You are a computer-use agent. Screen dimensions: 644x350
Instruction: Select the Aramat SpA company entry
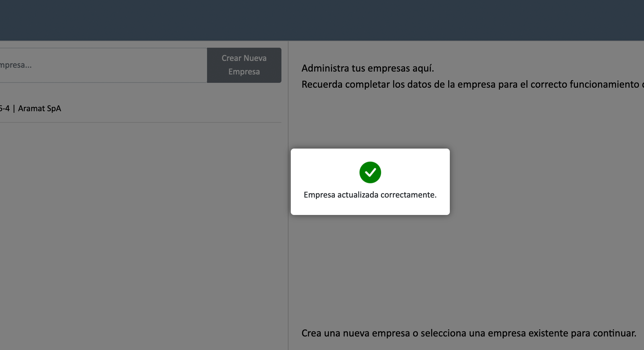[39, 109]
